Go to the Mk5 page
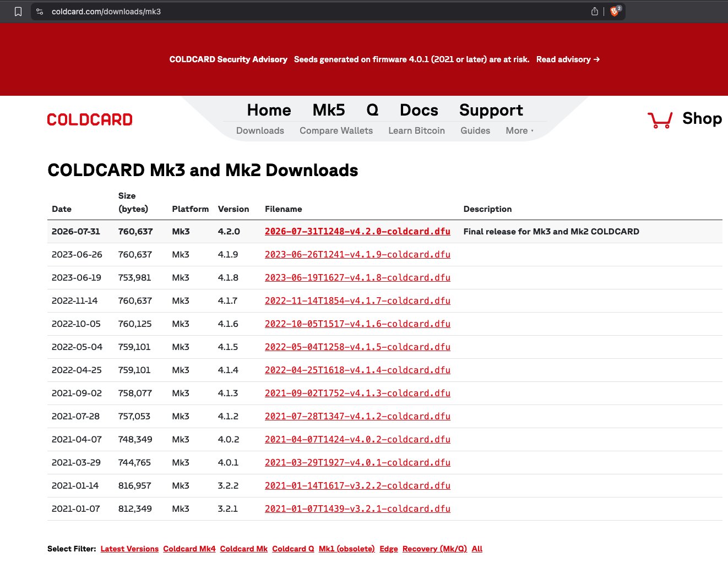 [329, 110]
